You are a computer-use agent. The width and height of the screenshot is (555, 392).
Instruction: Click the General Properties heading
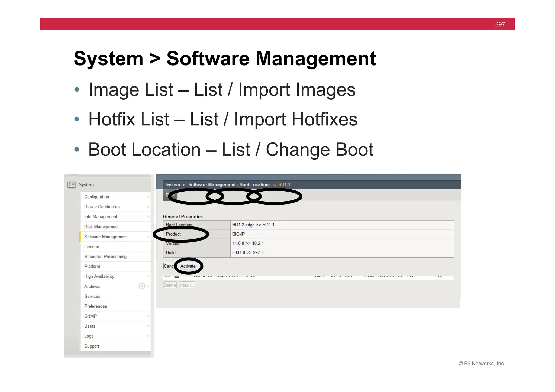click(183, 217)
